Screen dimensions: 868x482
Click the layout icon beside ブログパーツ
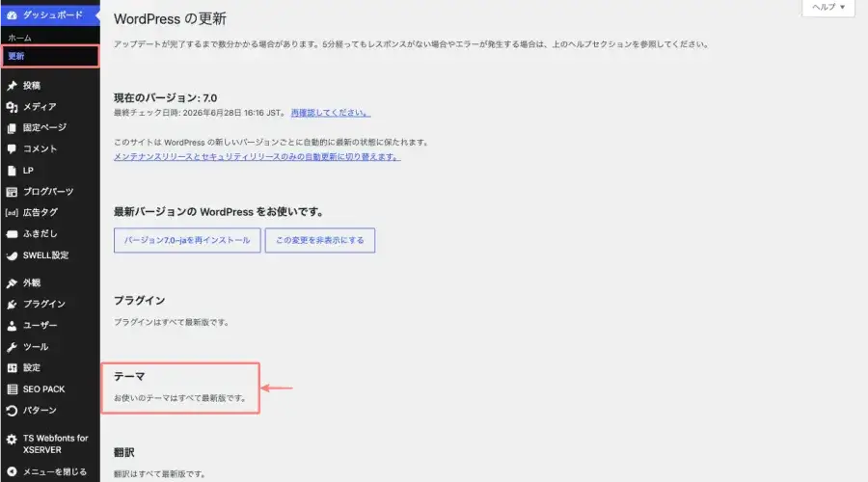pyautogui.click(x=12, y=192)
